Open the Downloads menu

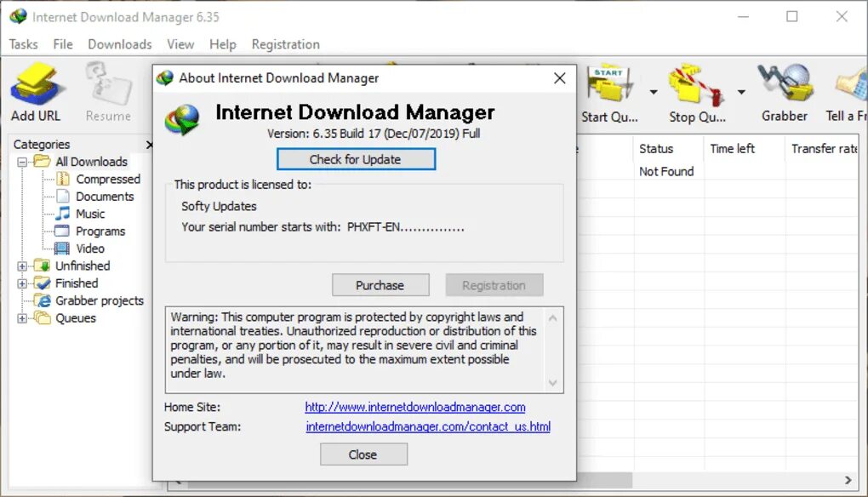[x=120, y=44]
